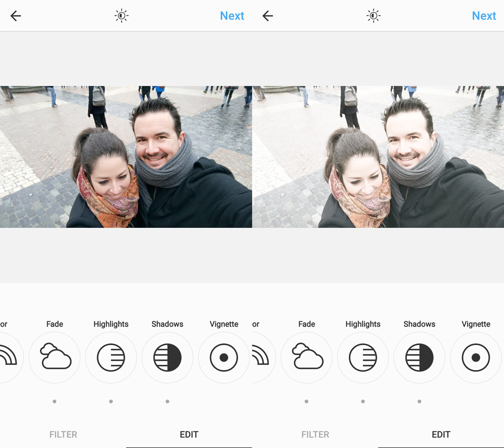The width and height of the screenshot is (504, 448).
Task: Choose the Shadows tool on the left screen
Action: pyautogui.click(x=167, y=357)
